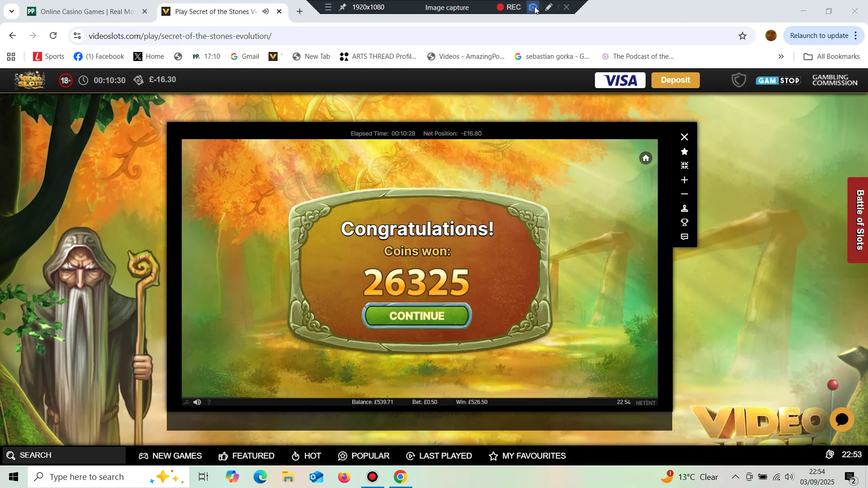Reload the current page
The width and height of the screenshot is (868, 488).
click(x=53, y=36)
